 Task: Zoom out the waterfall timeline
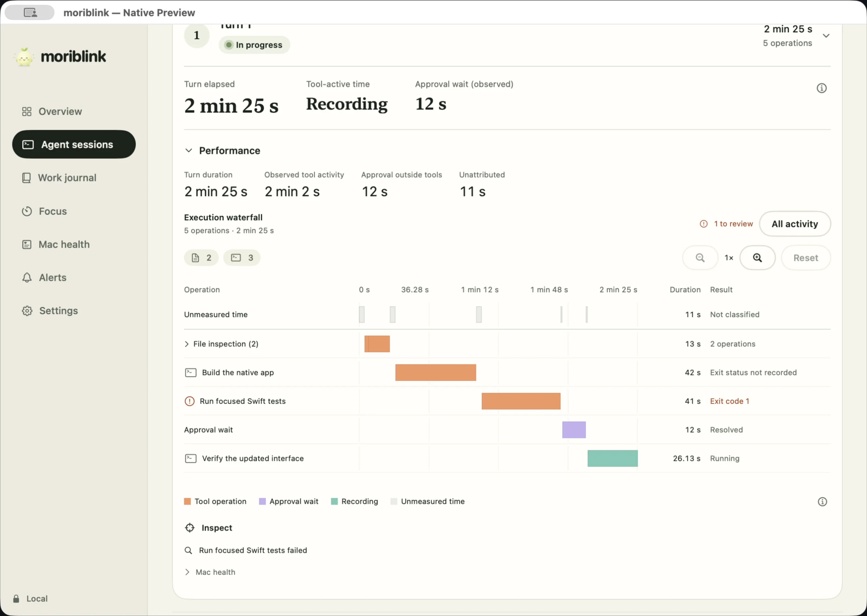[700, 258]
